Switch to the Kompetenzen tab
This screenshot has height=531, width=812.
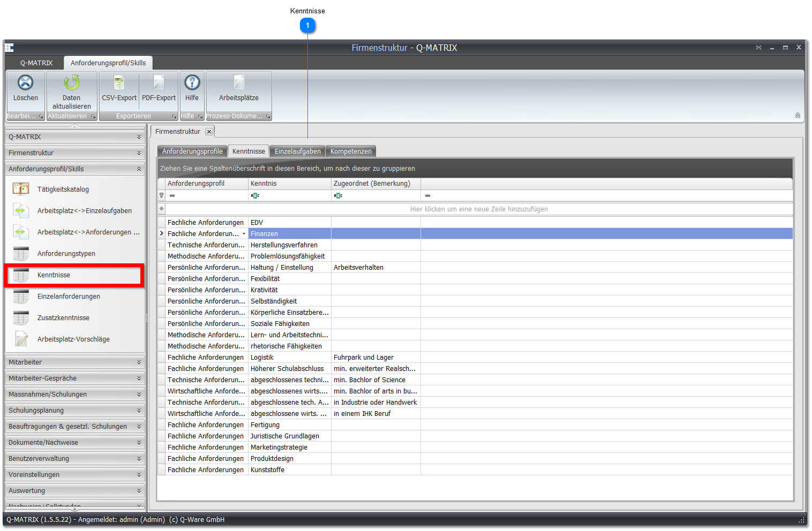(351, 151)
